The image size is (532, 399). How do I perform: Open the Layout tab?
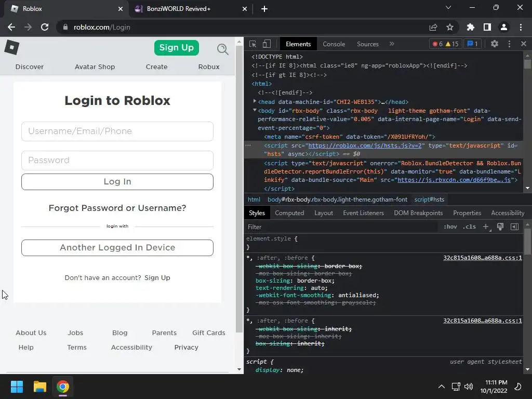324,213
